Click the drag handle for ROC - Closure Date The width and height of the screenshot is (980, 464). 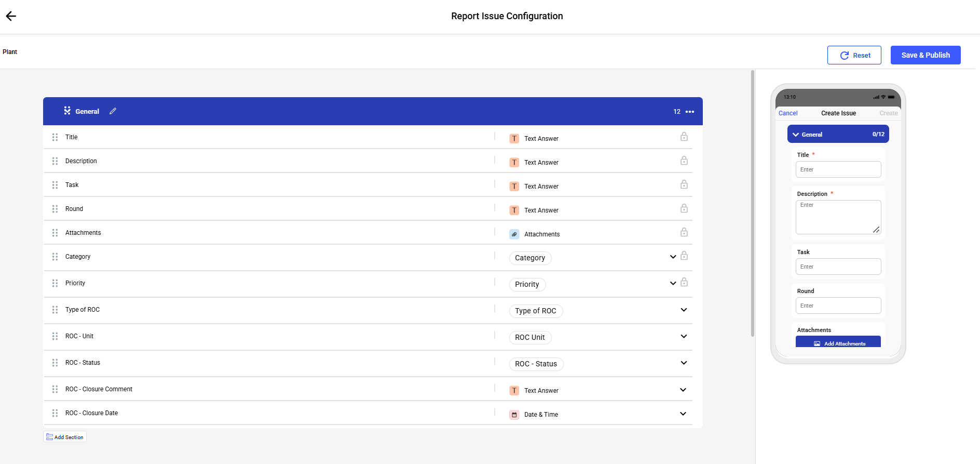click(55, 413)
